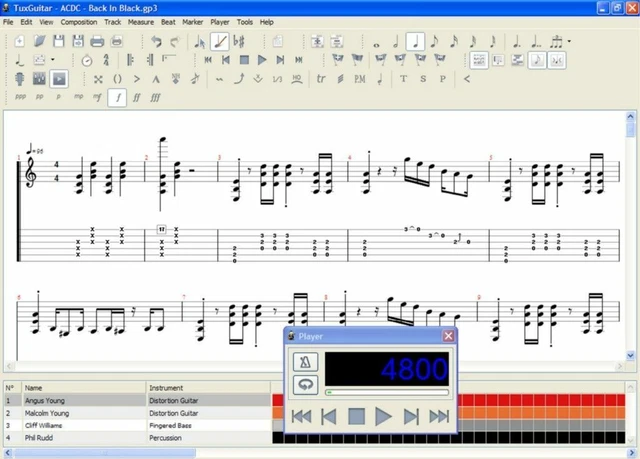Click the trill 'tr' effect icon
640x459 pixels.
pos(321,79)
